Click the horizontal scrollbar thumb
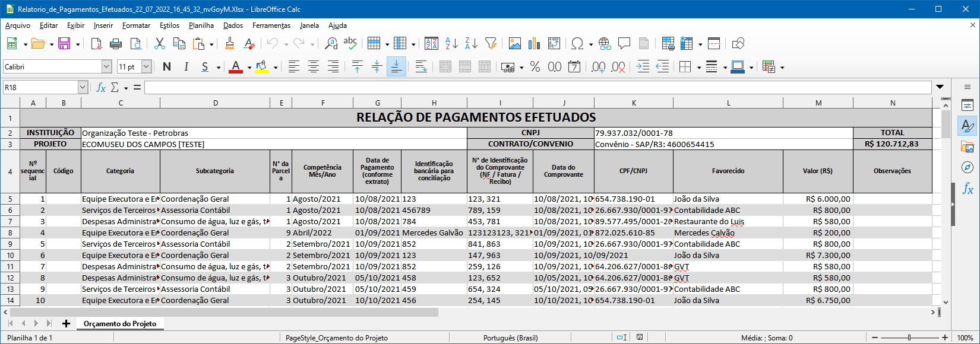This screenshot has width=980, height=344. coord(224,312)
